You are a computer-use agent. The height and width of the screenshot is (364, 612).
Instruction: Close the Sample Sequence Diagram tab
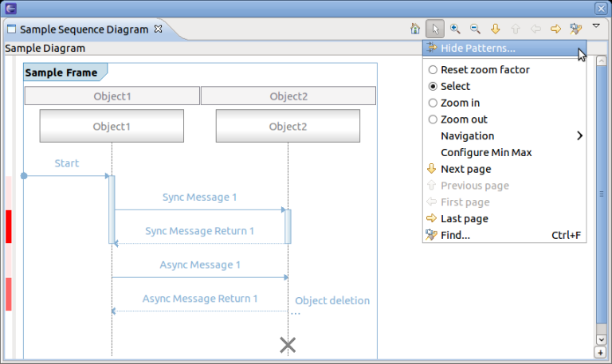pyautogui.click(x=158, y=29)
